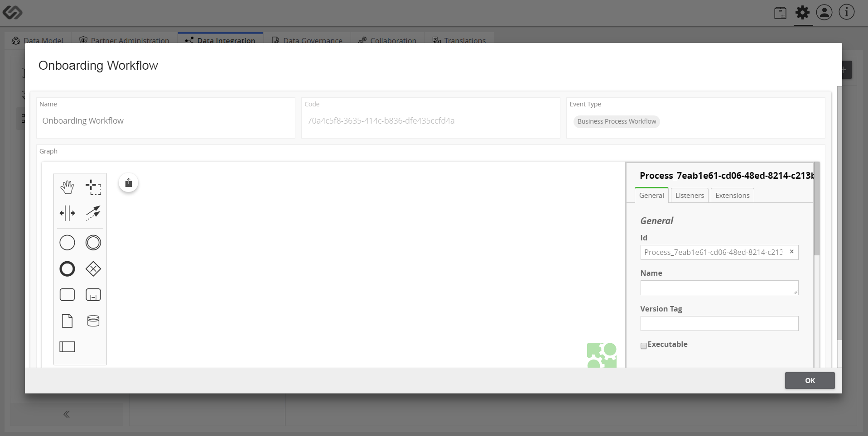The height and width of the screenshot is (436, 868).
Task: Create a pool/participant from the palette
Action: click(67, 347)
